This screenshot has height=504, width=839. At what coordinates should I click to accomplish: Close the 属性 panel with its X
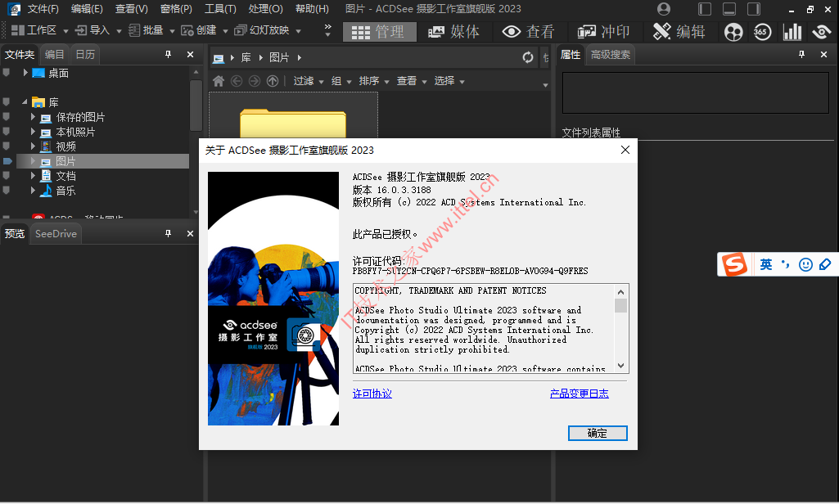pyautogui.click(x=824, y=54)
